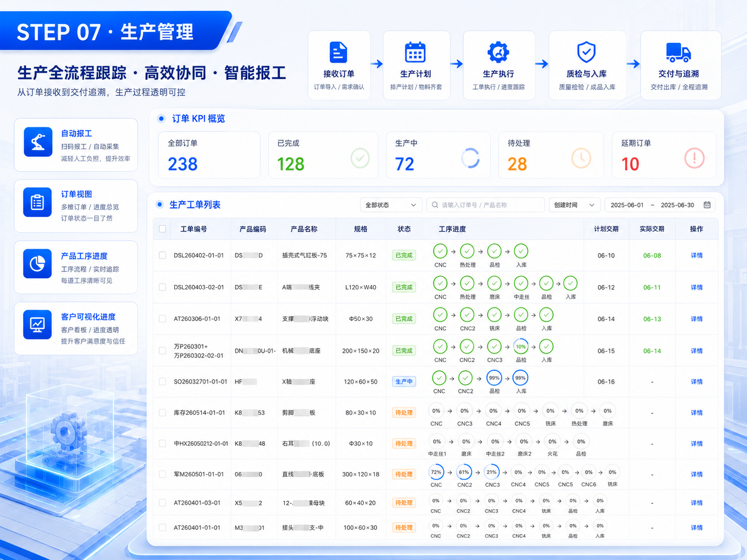Viewport: 747px width, 560px height.
Task: Open details for AT260401-03-01
Action: click(x=696, y=503)
